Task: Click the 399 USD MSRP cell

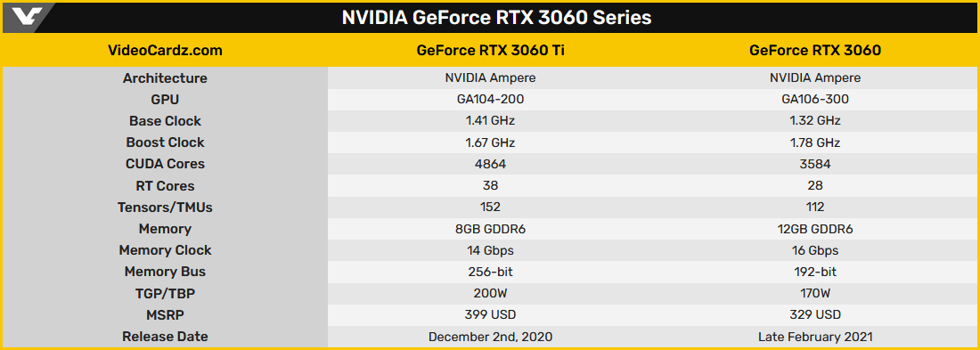Action: [x=490, y=314]
